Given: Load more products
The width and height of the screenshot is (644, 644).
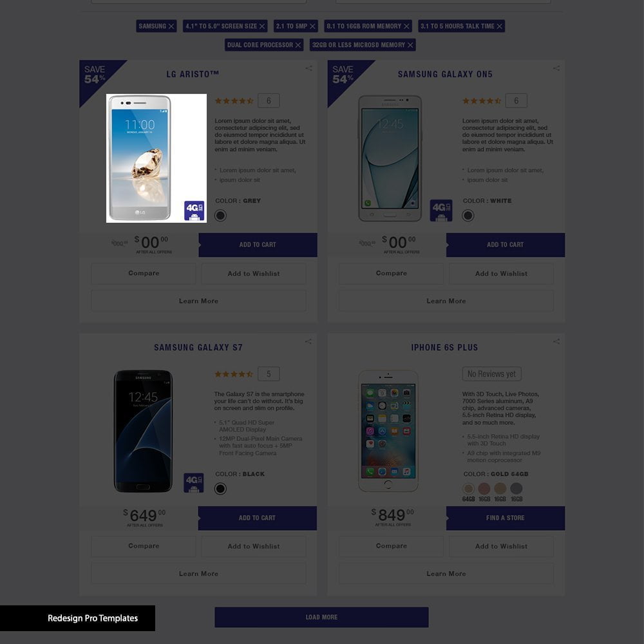Looking at the screenshot, I should point(321,617).
